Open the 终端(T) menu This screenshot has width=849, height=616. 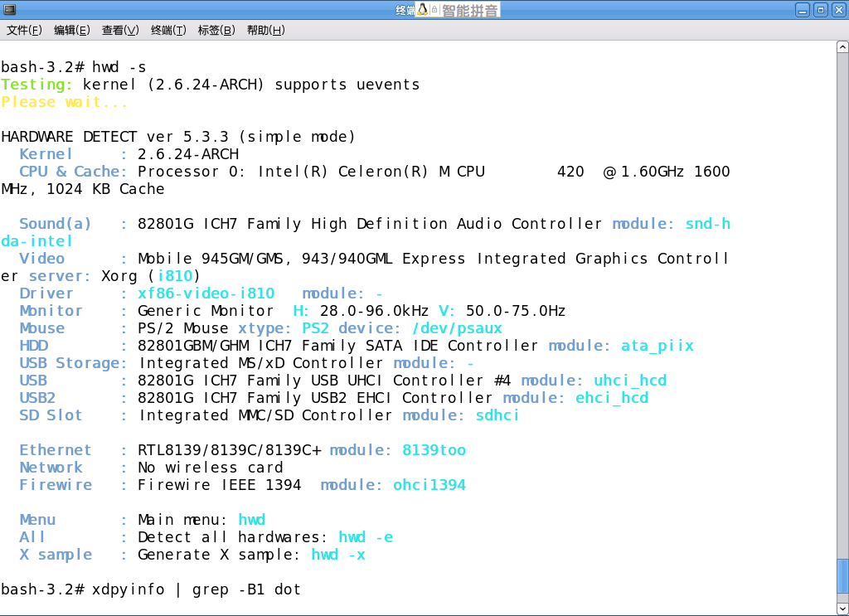click(168, 31)
